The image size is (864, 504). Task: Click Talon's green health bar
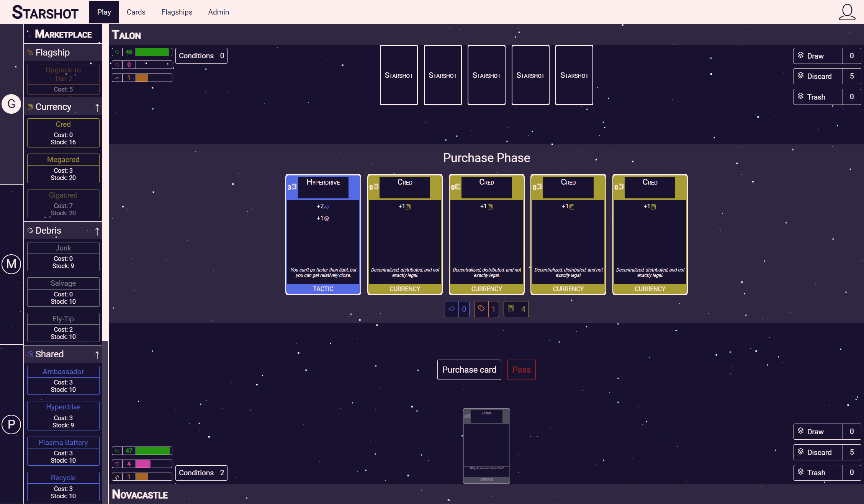(153, 52)
